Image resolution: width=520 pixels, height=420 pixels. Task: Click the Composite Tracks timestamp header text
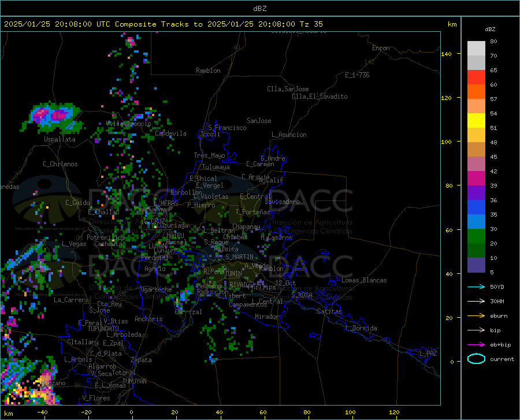tap(163, 24)
